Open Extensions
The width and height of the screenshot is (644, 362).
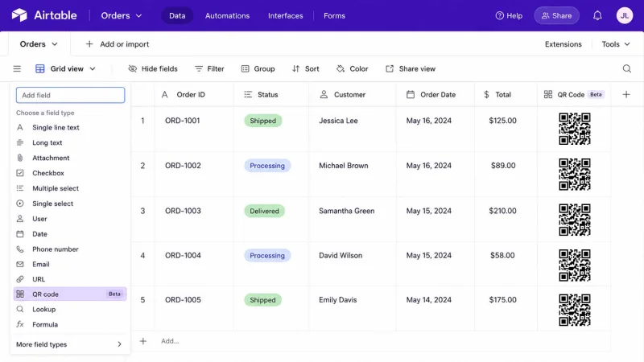[563, 44]
